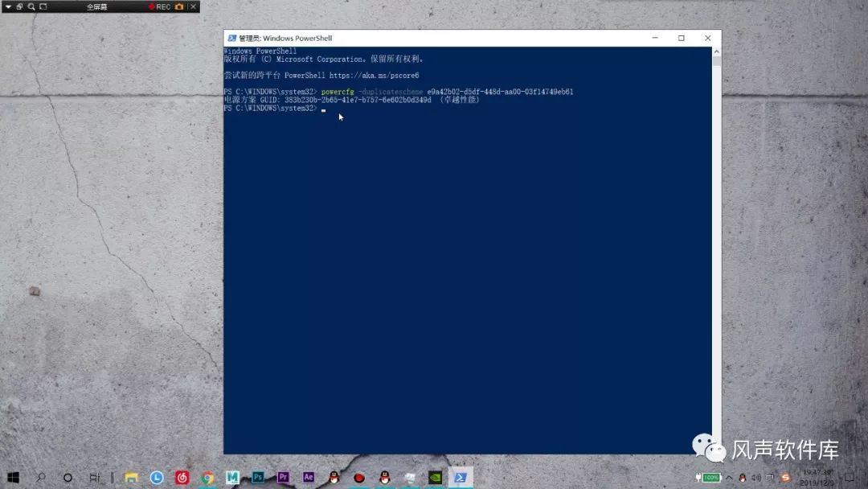
Task: Start Adobe After Effects via taskbar icon
Action: pos(309,477)
